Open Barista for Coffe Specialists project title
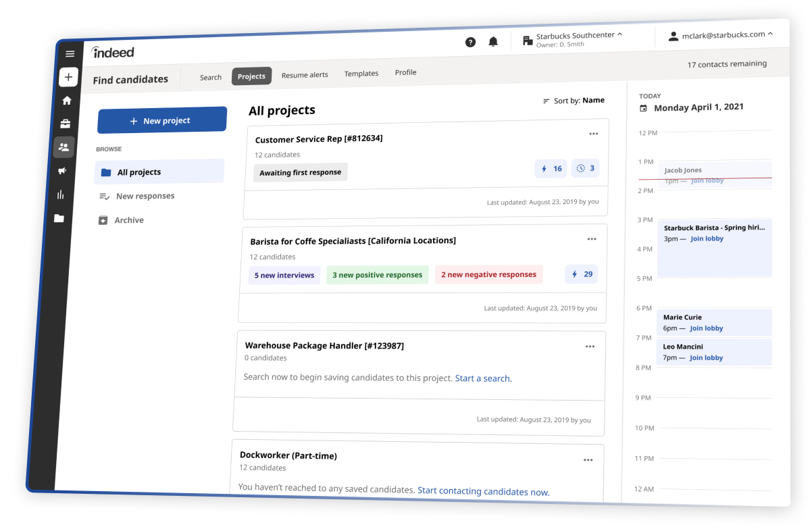Viewport: 812px width, 531px height. coord(353,241)
